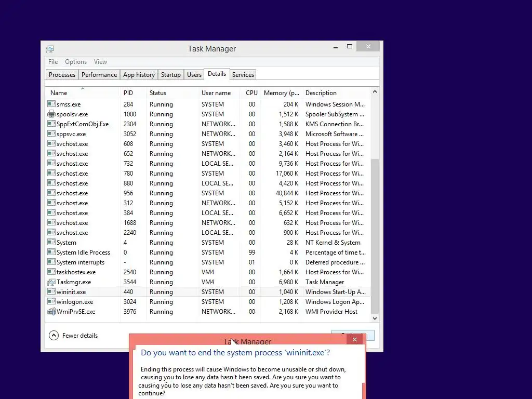
Task: Sort by the Memory column header
Action: point(281,92)
